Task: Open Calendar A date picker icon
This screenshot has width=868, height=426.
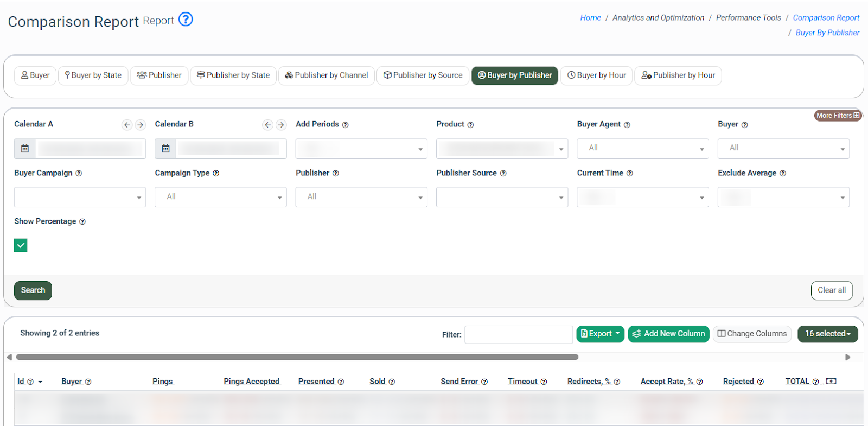Action: click(25, 149)
